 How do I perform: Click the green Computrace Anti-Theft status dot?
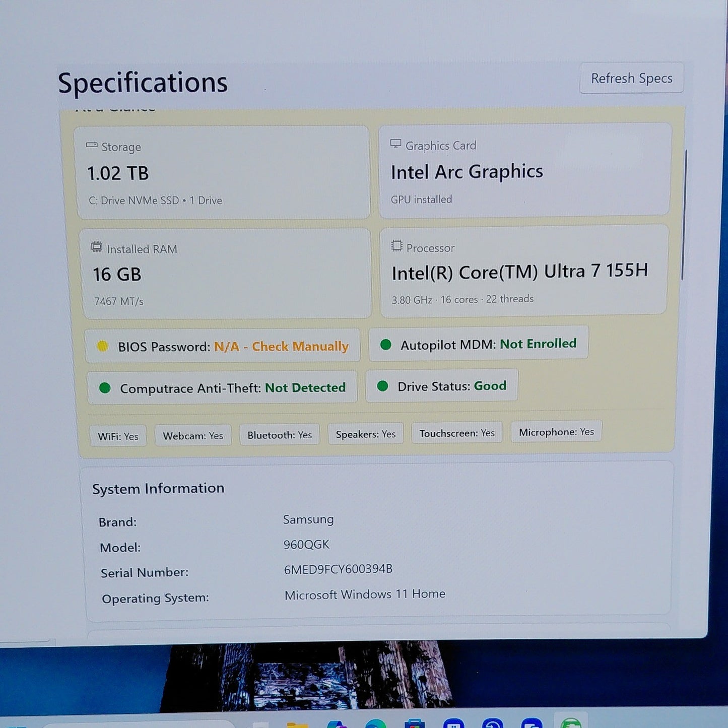point(105,388)
